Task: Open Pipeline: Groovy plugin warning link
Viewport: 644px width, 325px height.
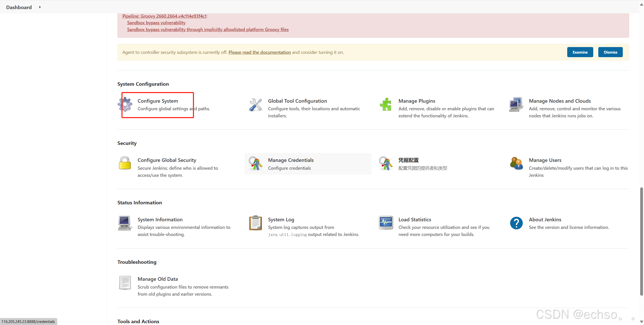Action: point(164,16)
